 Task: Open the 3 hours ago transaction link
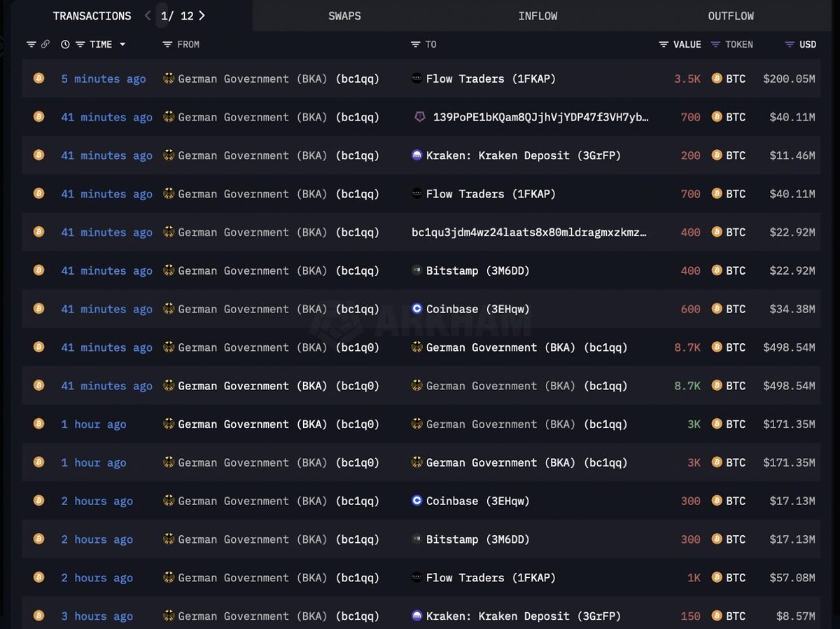[97, 616]
